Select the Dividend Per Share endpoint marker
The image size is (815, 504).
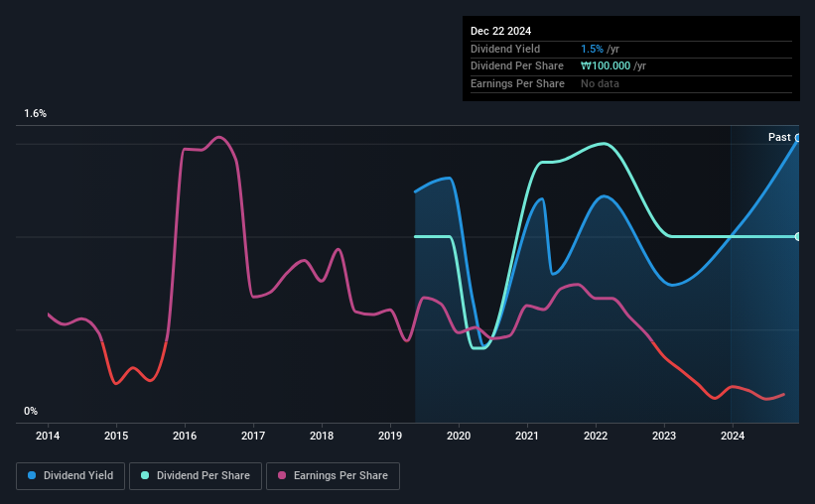pos(798,236)
